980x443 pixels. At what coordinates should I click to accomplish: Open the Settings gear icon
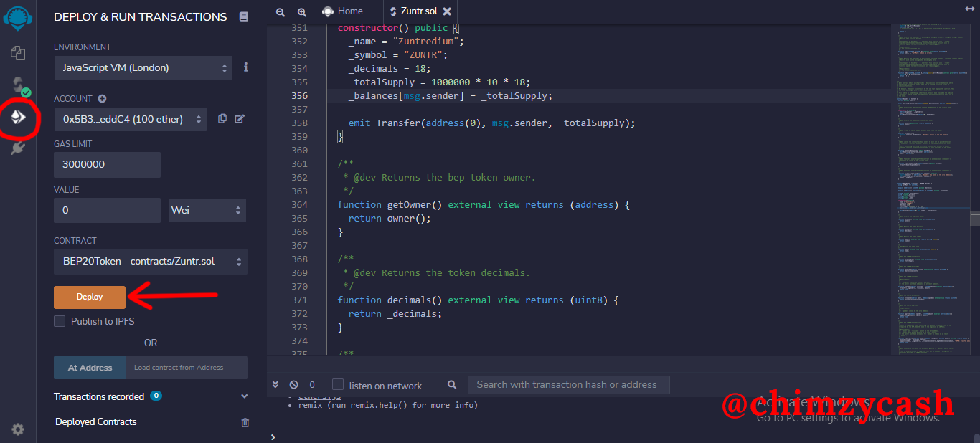tap(18, 429)
